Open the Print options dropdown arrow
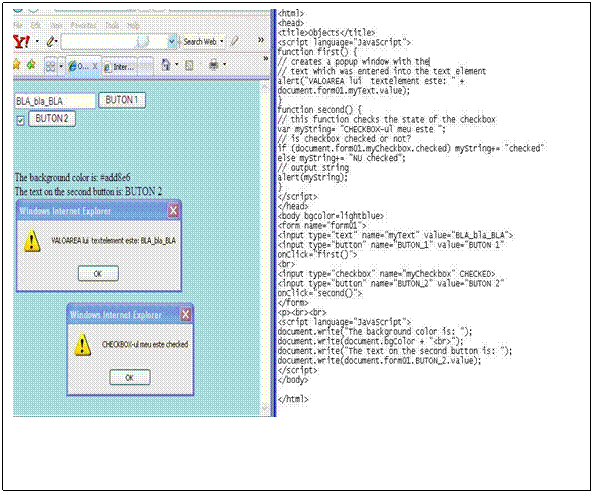The height and width of the screenshot is (495, 594). pos(224,65)
